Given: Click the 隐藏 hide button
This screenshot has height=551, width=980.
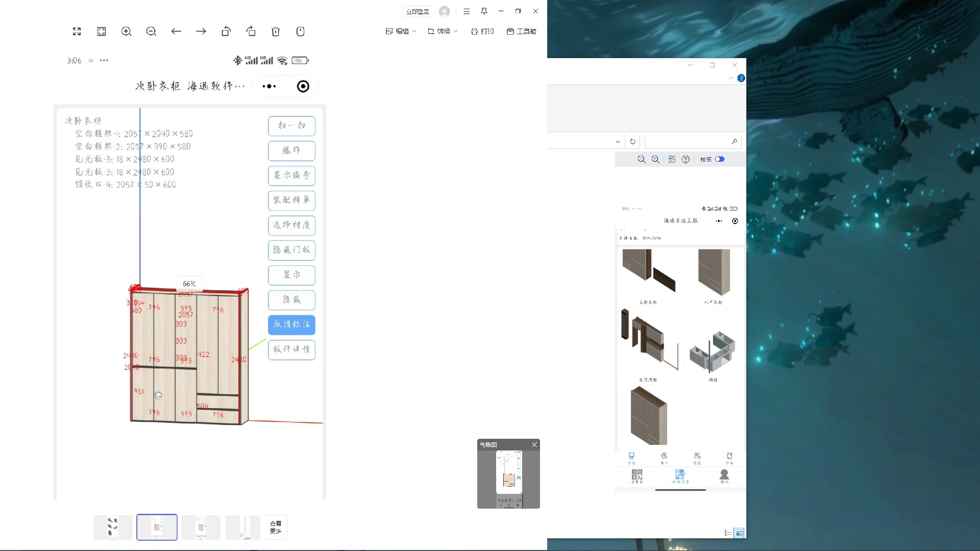Looking at the screenshot, I should pyautogui.click(x=291, y=299).
